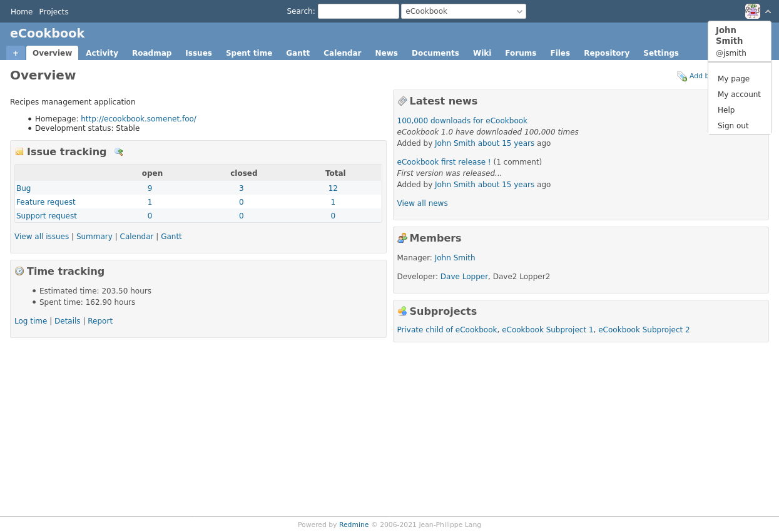Click closed Bug count 3

click(242, 188)
